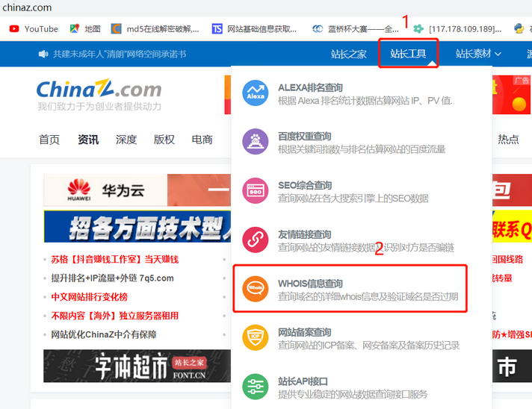Click the Python bookmark icon
Viewport: 532px width, 409px height.
coord(519,29)
